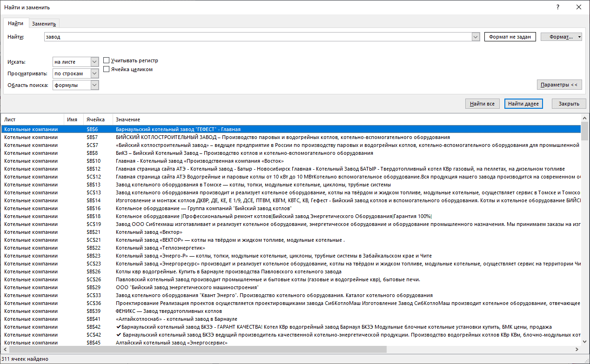Select result row with cell $C$7

291,145
